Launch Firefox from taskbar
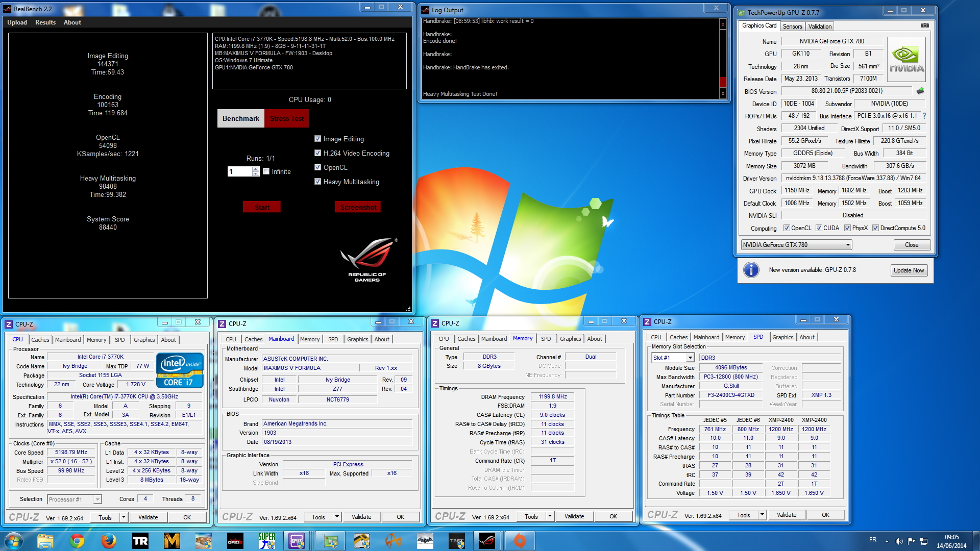The width and height of the screenshot is (980, 551). [x=108, y=541]
